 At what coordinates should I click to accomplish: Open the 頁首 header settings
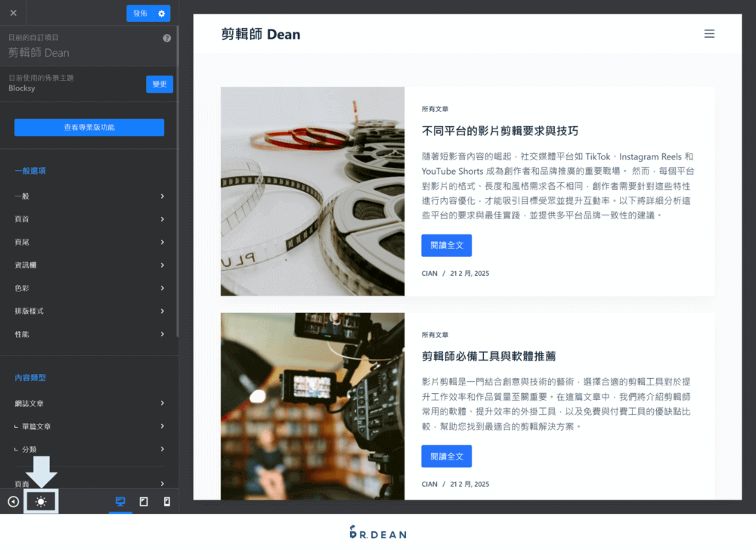tap(88, 218)
